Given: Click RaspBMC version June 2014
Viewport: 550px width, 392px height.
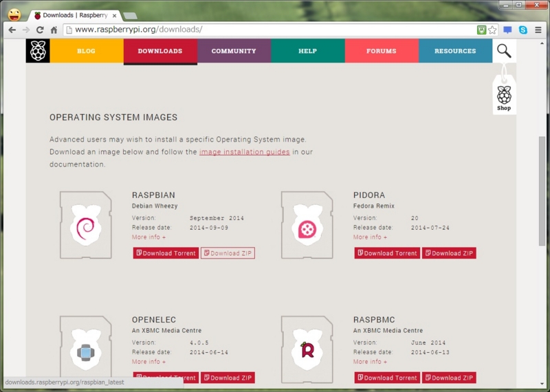Looking at the screenshot, I should click(x=428, y=343).
